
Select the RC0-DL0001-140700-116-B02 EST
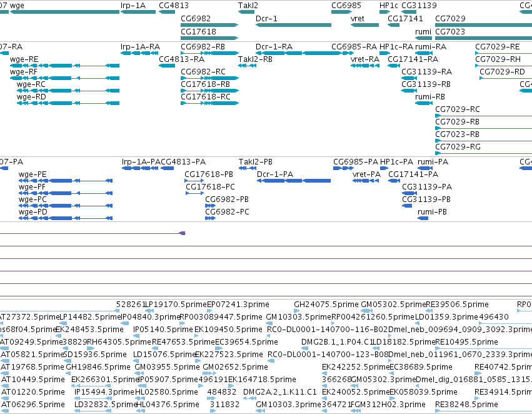click(269, 336)
